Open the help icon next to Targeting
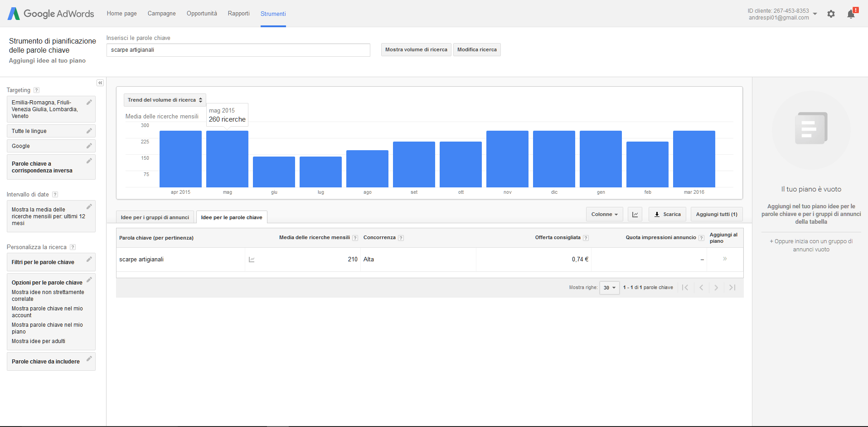This screenshot has width=868, height=427. pos(37,90)
